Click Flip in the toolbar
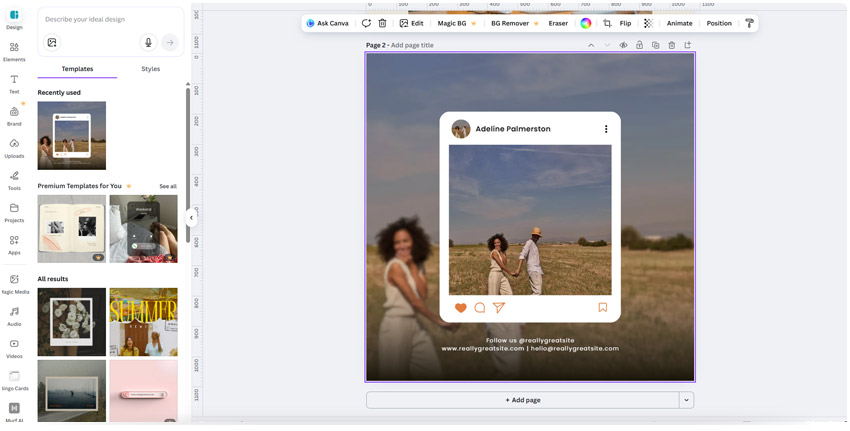Viewport: 850px width, 431px height. (625, 23)
